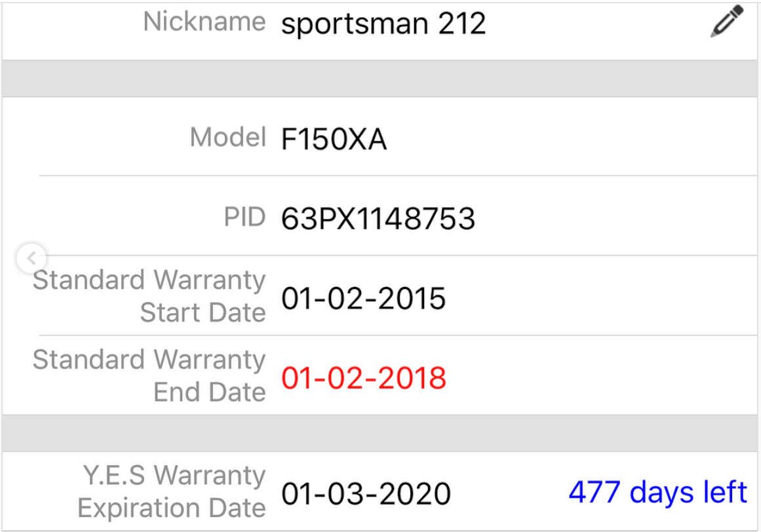Click the pencil edit icon beside nickname
This screenshot has height=532, width=761.
(726, 22)
